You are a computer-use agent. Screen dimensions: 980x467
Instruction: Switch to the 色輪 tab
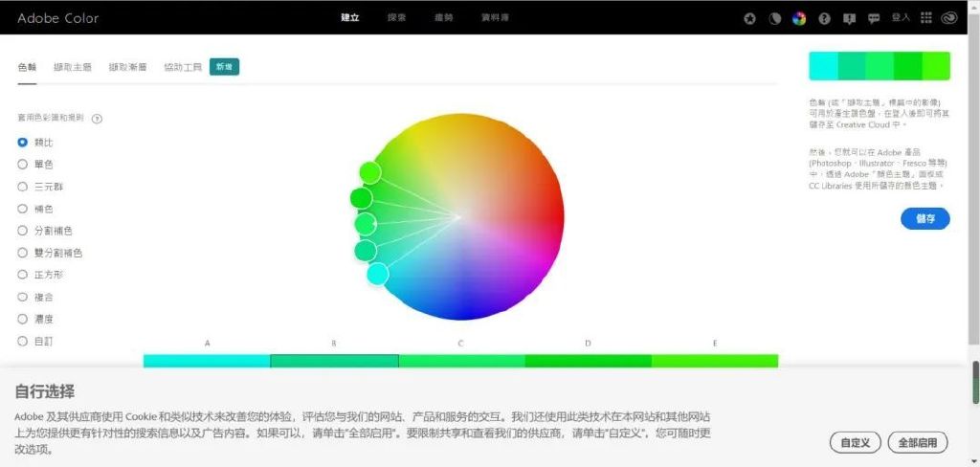(27, 67)
